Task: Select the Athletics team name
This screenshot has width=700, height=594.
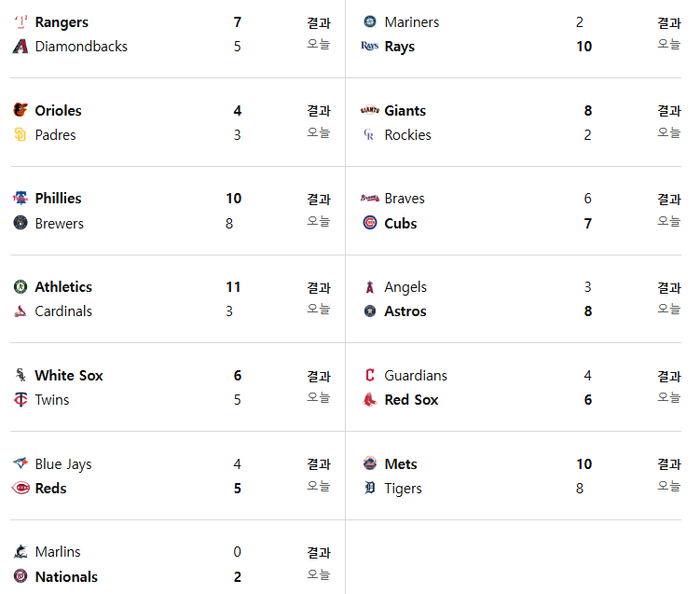Action: 63,286
